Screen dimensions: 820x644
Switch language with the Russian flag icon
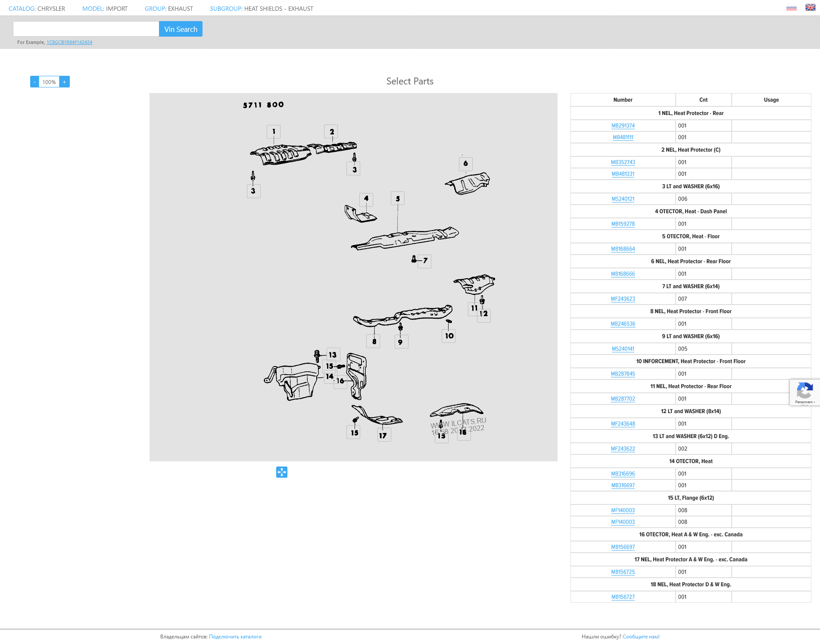791,8
